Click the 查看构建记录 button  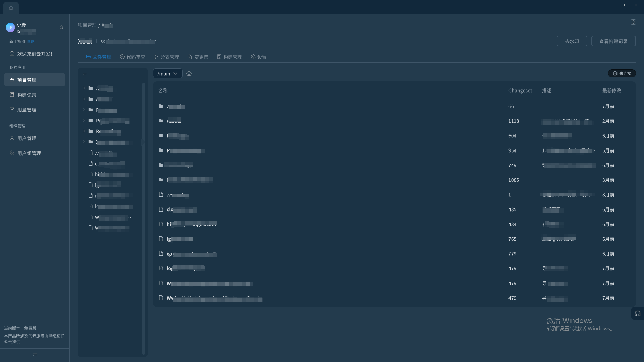point(613,41)
